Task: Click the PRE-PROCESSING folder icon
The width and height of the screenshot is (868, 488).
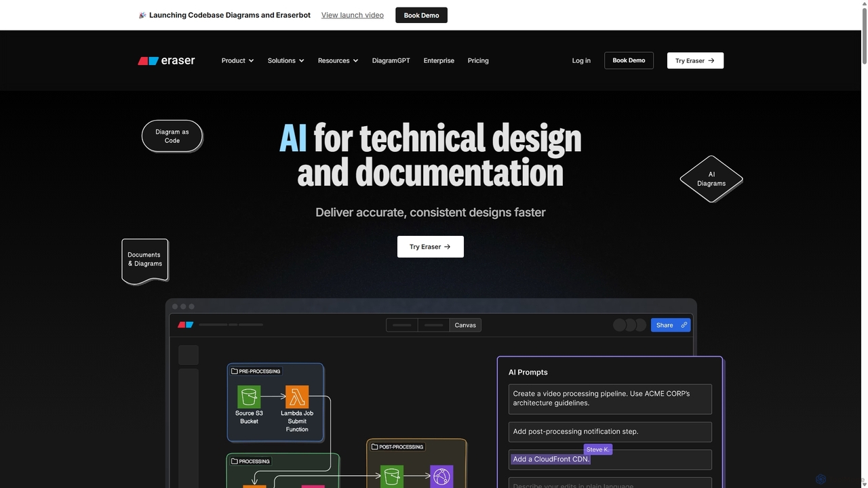Action: point(234,371)
